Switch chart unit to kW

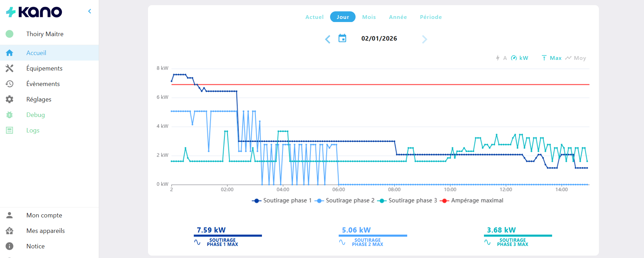coord(520,58)
